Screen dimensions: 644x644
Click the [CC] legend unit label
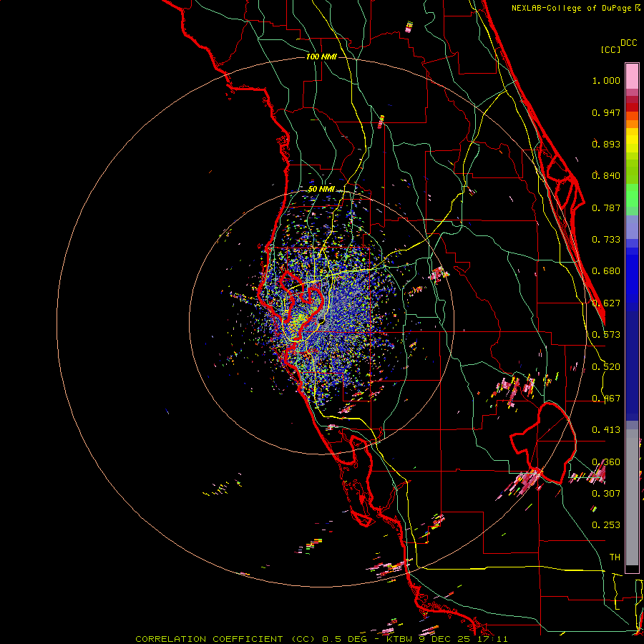click(610, 49)
